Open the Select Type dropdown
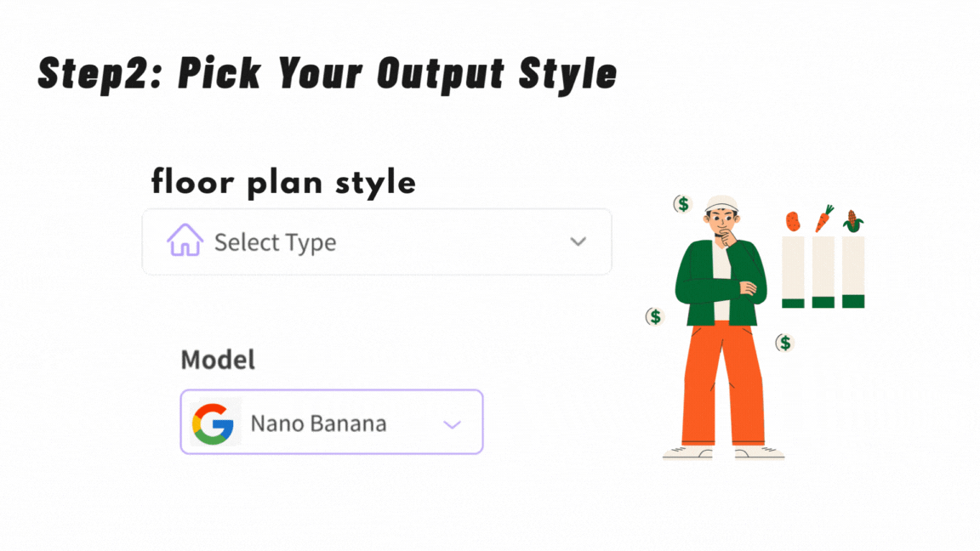Image resolution: width=980 pixels, height=551 pixels. [x=377, y=242]
